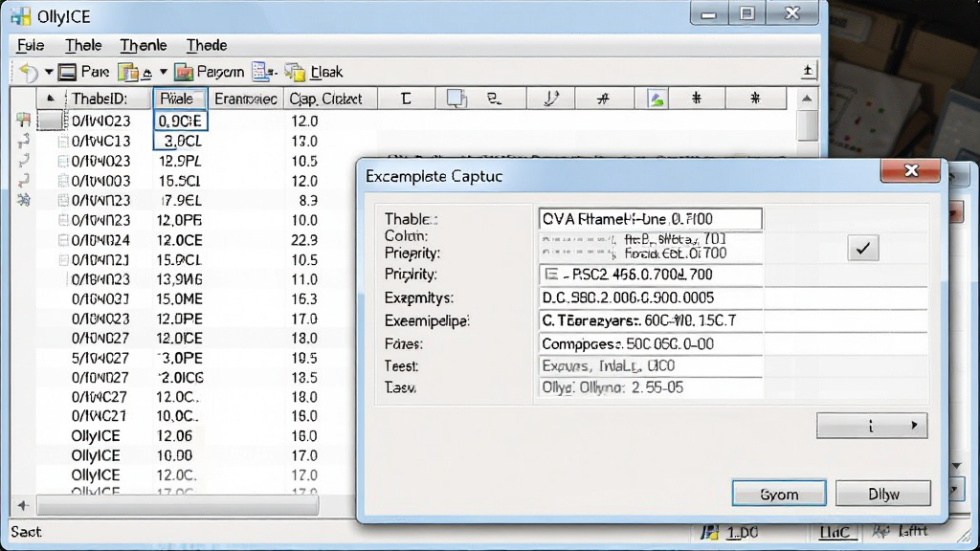Screen dimensions: 980x551
Task: Click the first asterisk column icon
Action: [x=697, y=99]
